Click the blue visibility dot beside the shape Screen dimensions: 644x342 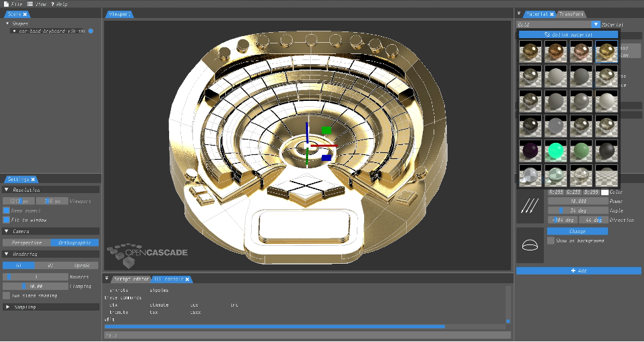pyautogui.click(x=90, y=31)
